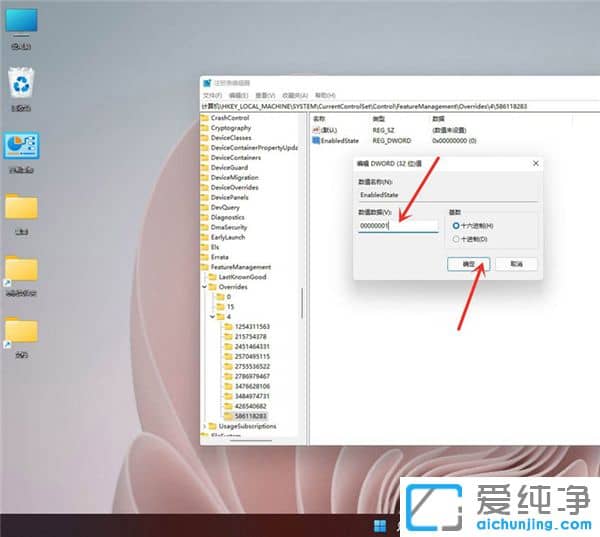This screenshot has height=537, width=600.
Task: Click the REG_SZ type cell
Action: [x=383, y=130]
